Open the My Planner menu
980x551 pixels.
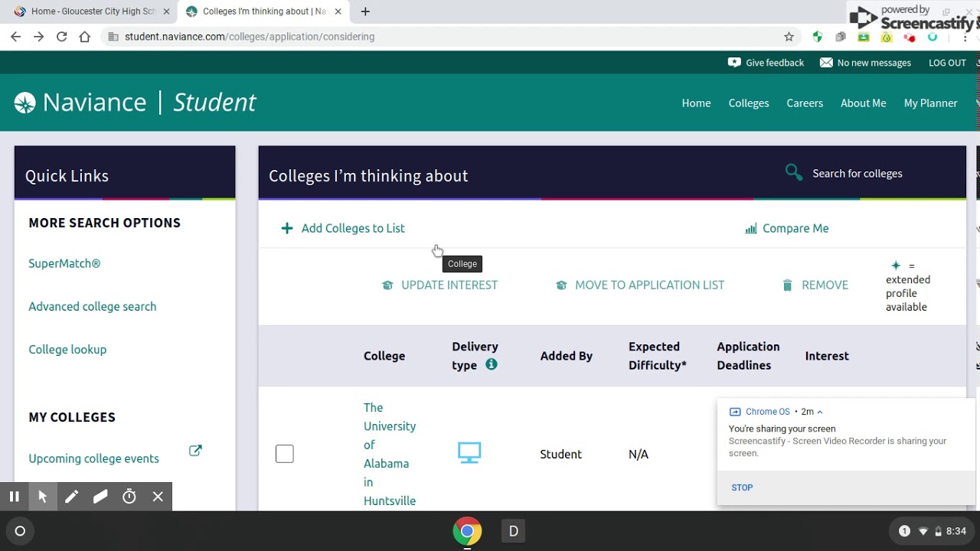930,103
